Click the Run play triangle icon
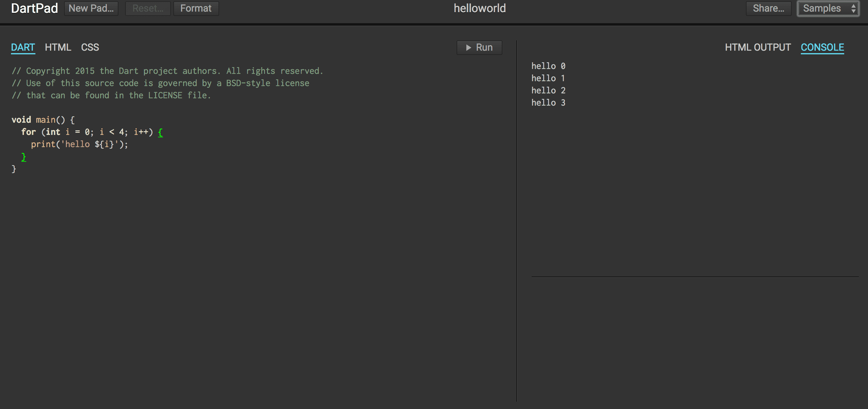Image resolution: width=868 pixels, height=409 pixels. 468,48
